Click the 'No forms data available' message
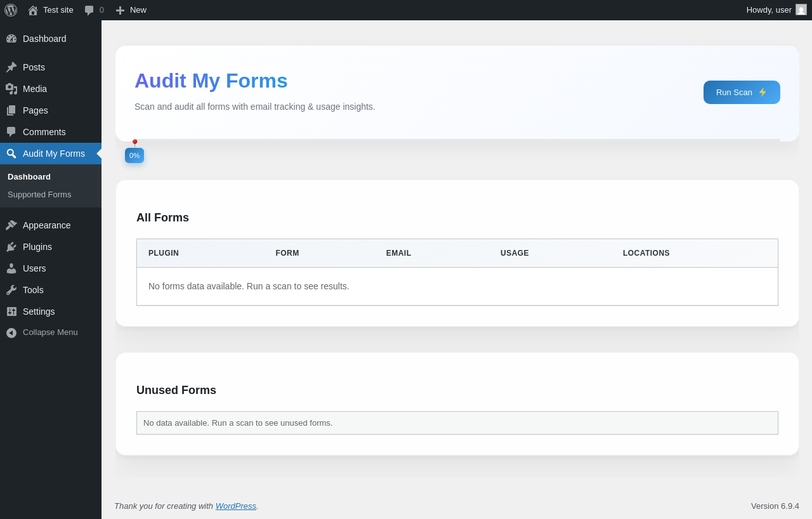The width and height of the screenshot is (812, 519). tap(249, 286)
